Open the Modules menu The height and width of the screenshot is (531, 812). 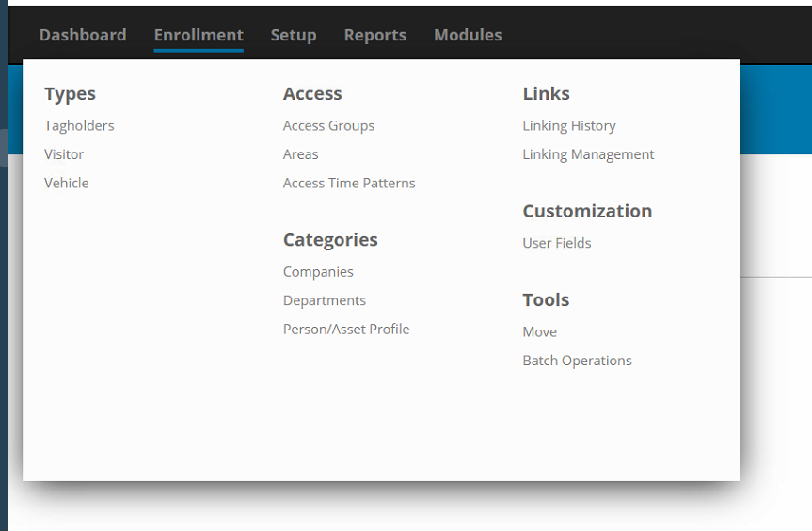click(469, 35)
